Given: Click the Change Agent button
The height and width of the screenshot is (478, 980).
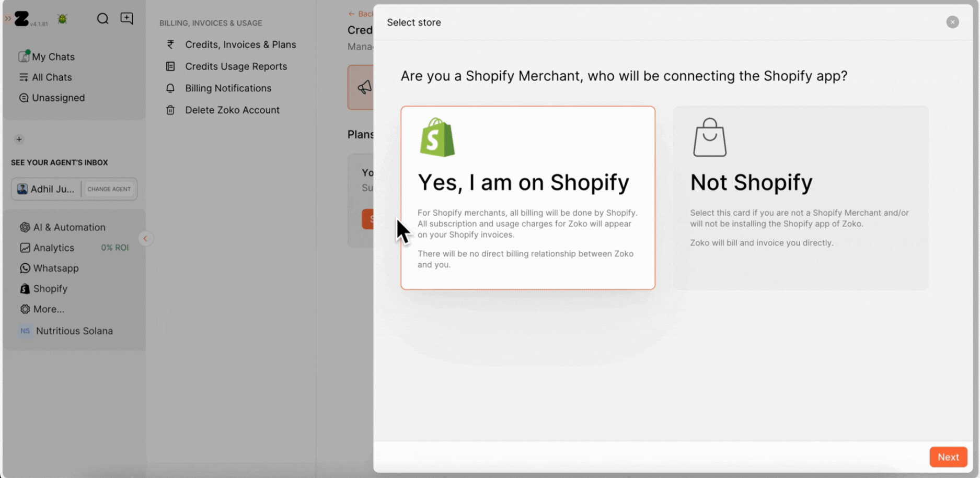Looking at the screenshot, I should 109,189.
